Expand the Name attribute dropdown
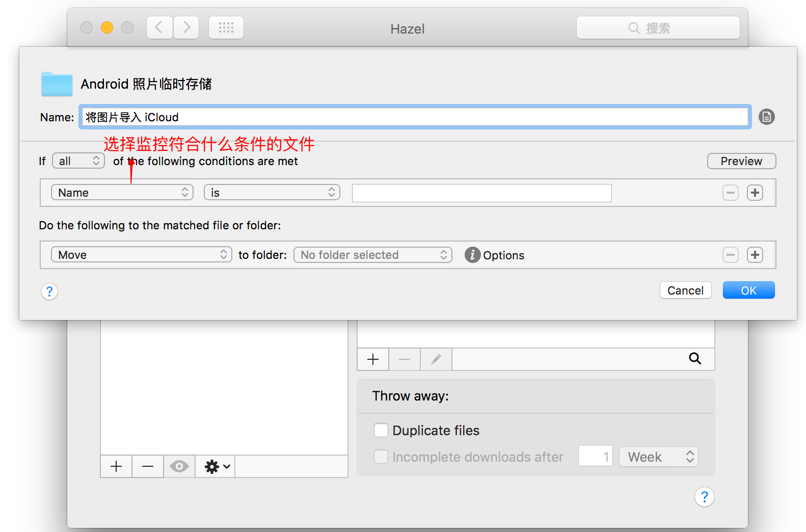The image size is (806, 532). coord(122,193)
